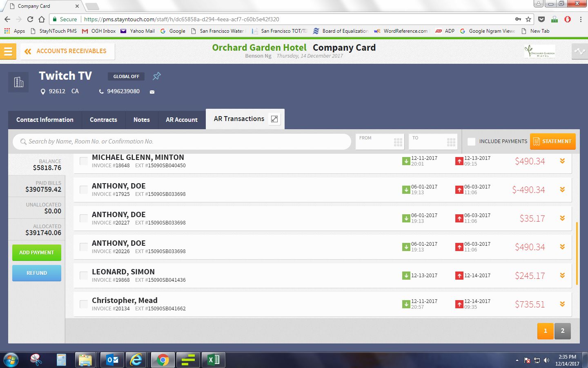
Task: Click the Orchard Garden Hotel logo
Action: tap(540, 52)
